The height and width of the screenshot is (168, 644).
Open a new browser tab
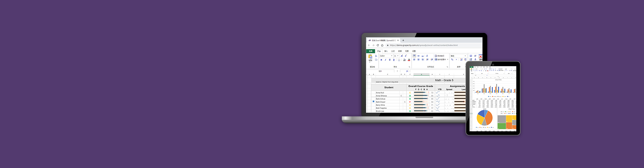coord(403,40)
